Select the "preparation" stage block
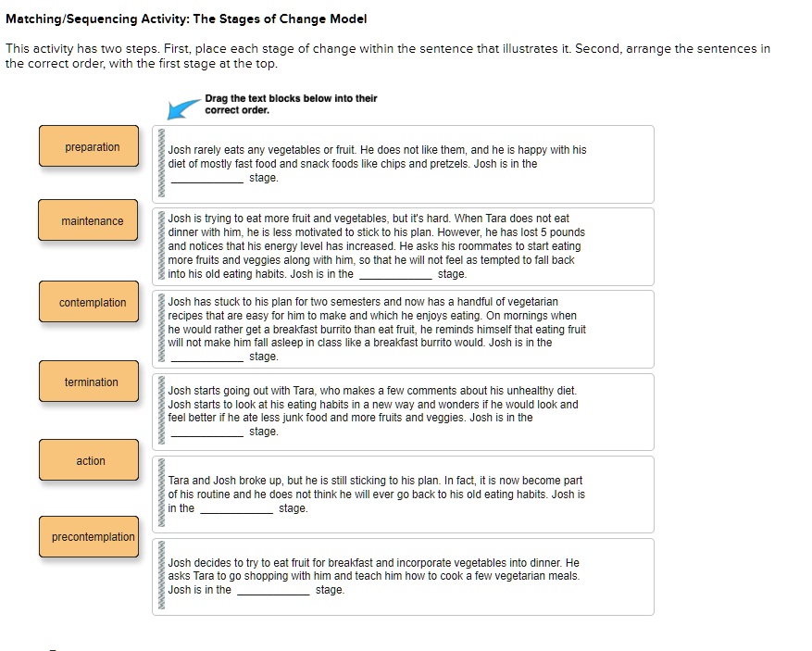This screenshot has height=651, width=812. pos(89,146)
